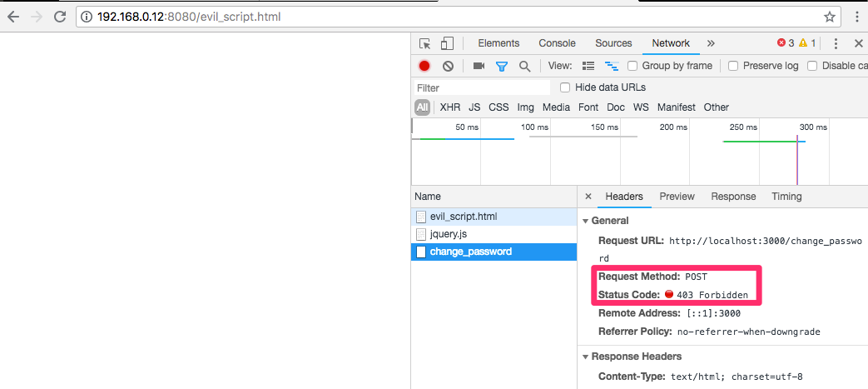The height and width of the screenshot is (389, 868).
Task: Check the Disable cache checkbox
Action: pos(812,66)
